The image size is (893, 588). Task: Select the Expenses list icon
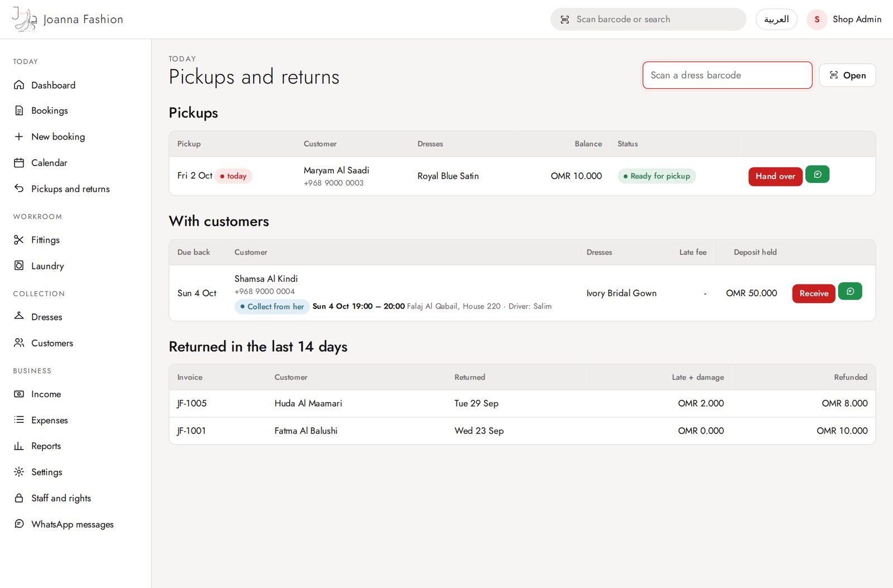click(x=19, y=420)
